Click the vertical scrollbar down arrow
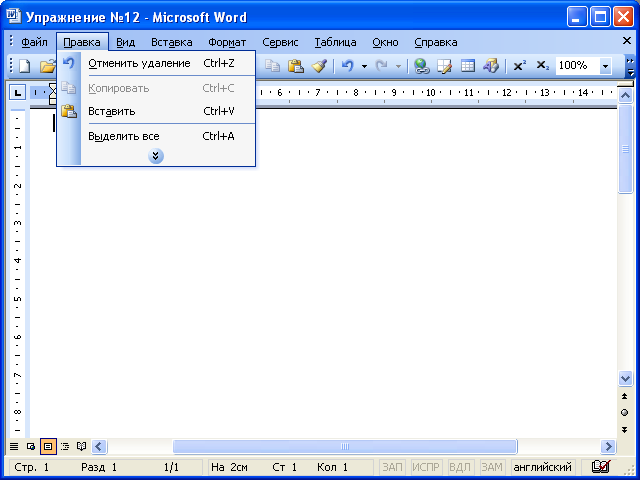The image size is (640, 480). [625, 378]
